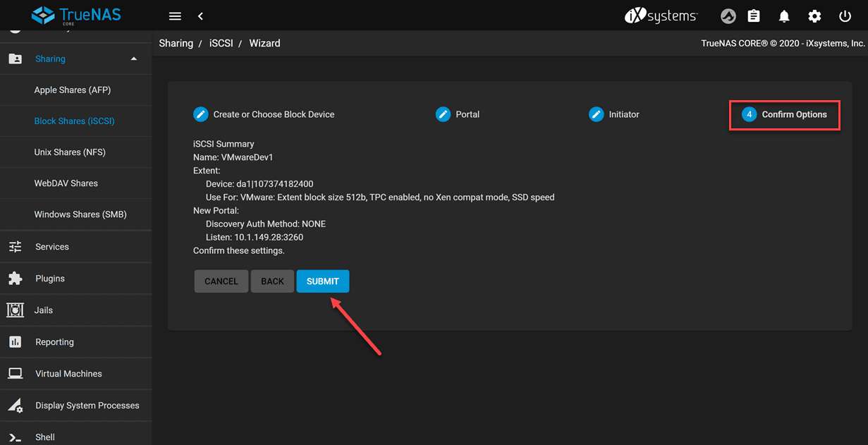Click the pencil icon for Portal step
This screenshot has width=868, height=445.
point(443,114)
